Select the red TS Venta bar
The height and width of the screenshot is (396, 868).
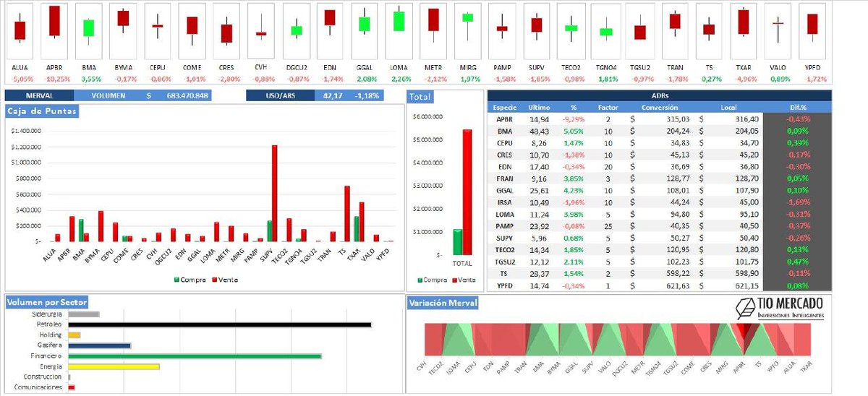pos(346,213)
